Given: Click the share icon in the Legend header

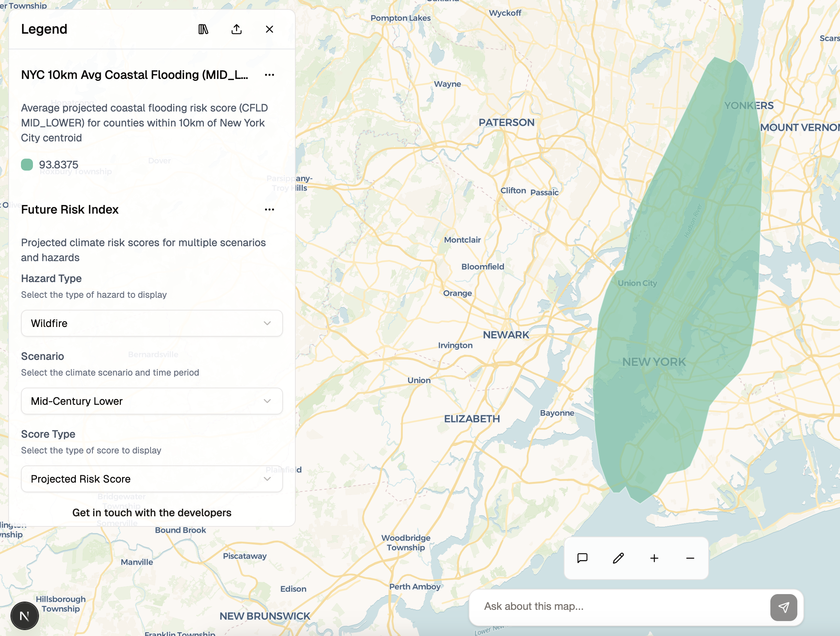Looking at the screenshot, I should 237,29.
